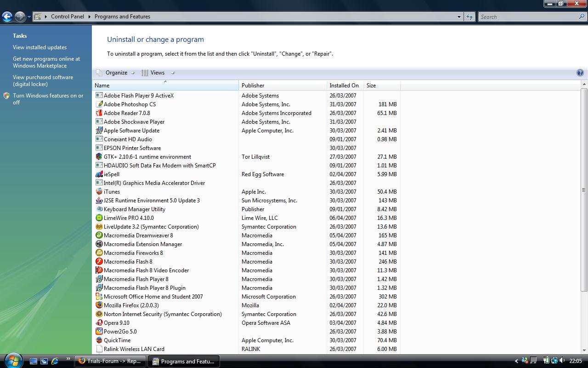Click the iTunes program icon
This screenshot has width=588, height=368.
tap(99, 192)
